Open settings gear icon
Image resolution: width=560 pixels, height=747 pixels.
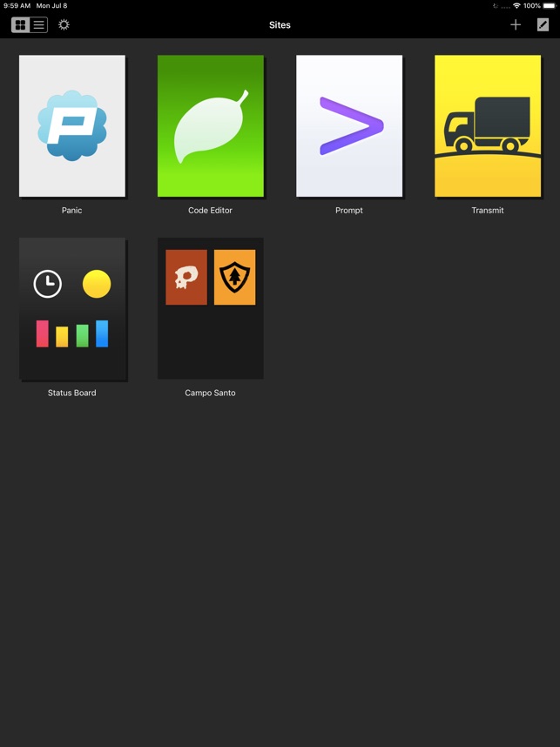tap(64, 24)
